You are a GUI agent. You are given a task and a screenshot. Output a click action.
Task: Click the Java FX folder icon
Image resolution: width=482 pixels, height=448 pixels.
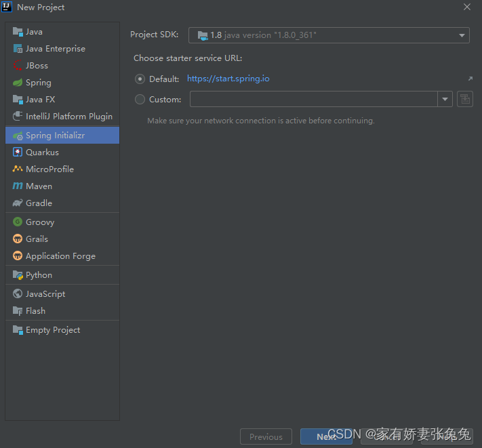click(x=18, y=99)
